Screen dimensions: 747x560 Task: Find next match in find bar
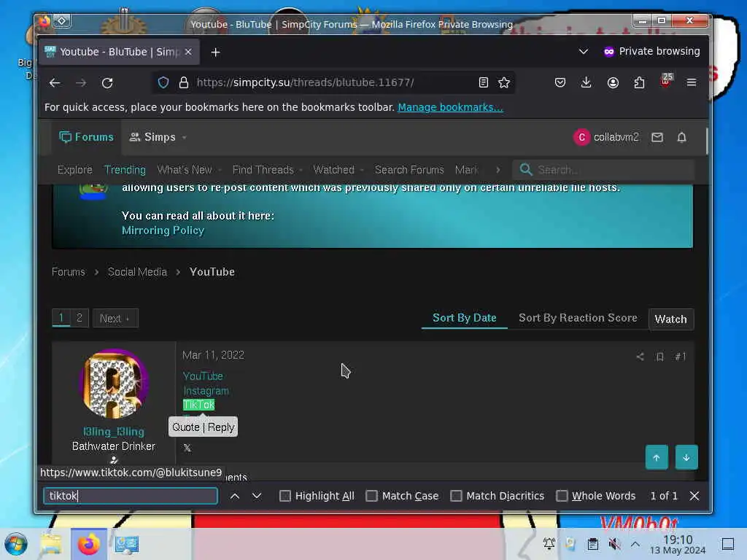point(257,496)
